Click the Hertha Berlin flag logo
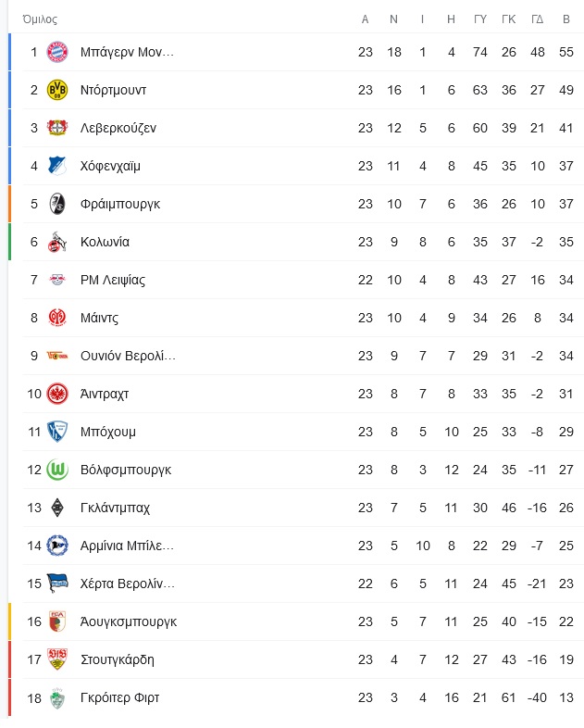Viewport: 584px width, 728px height. (57, 584)
